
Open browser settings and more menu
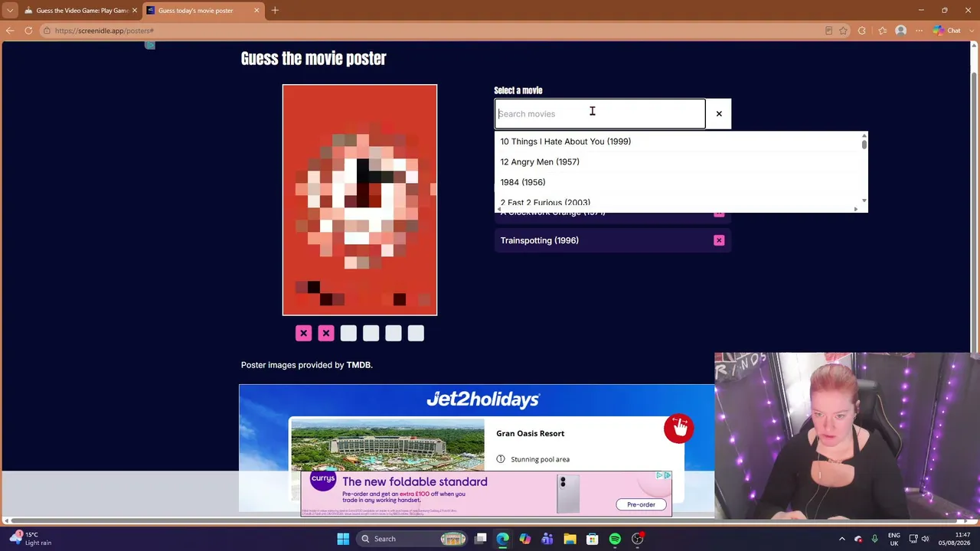(x=920, y=31)
